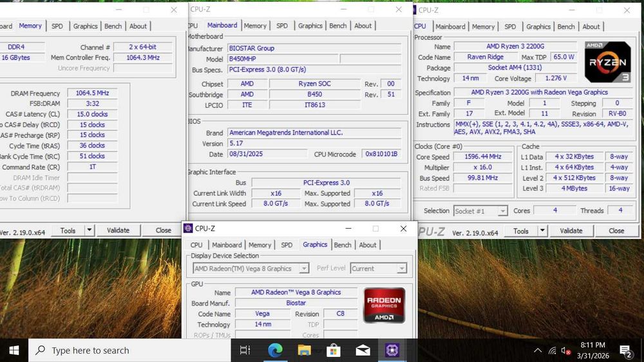Open Bench tab in Memory window

113,26
